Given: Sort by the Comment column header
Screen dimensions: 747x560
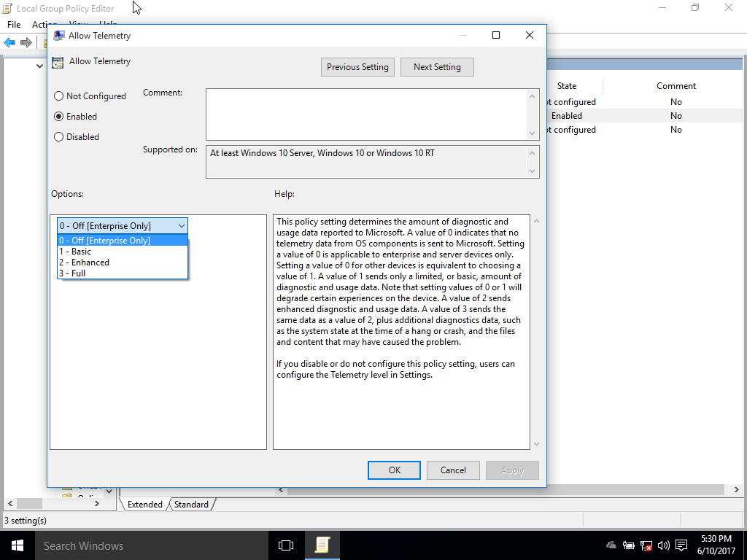Looking at the screenshot, I should point(676,86).
